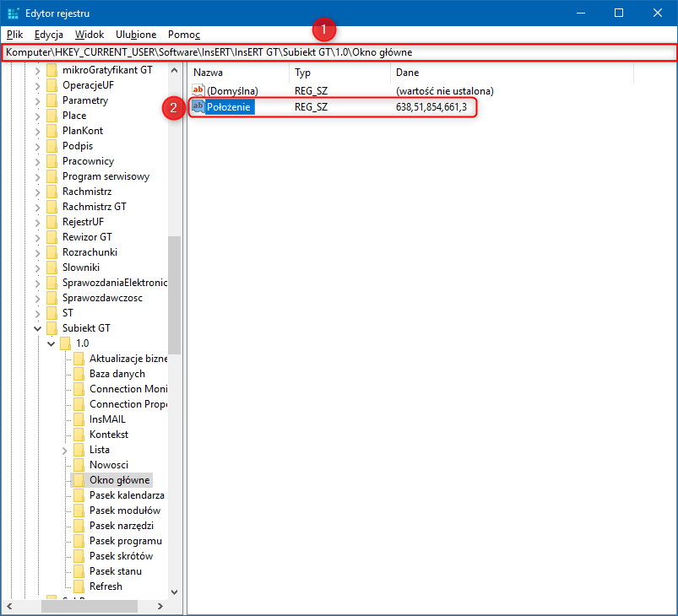
Task: Select the Pasek skrótów tree key
Action: click(x=121, y=556)
